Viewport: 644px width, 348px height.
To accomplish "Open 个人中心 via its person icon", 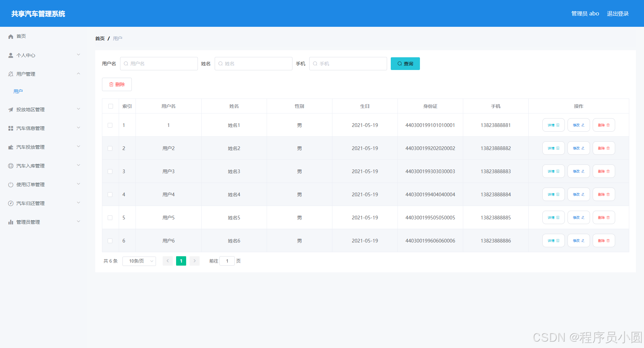I will pyautogui.click(x=10, y=55).
